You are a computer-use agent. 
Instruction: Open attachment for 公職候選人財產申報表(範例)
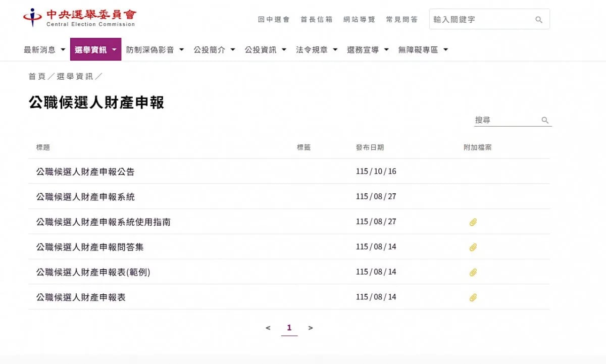tap(473, 273)
